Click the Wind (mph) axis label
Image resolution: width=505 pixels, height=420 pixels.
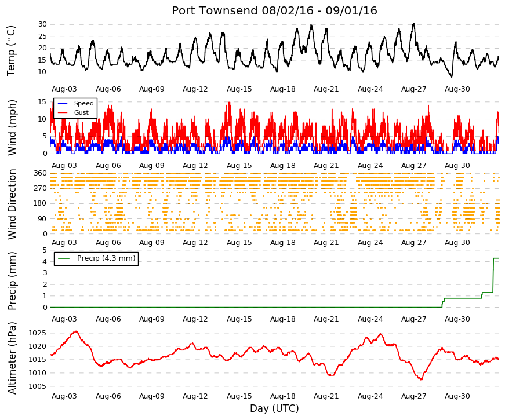point(12,127)
